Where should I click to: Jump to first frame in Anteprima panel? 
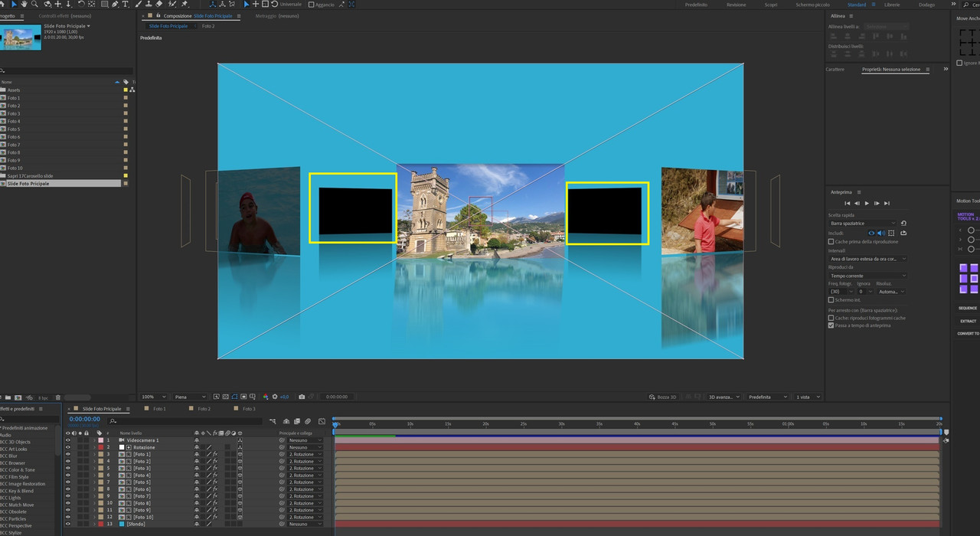(848, 203)
